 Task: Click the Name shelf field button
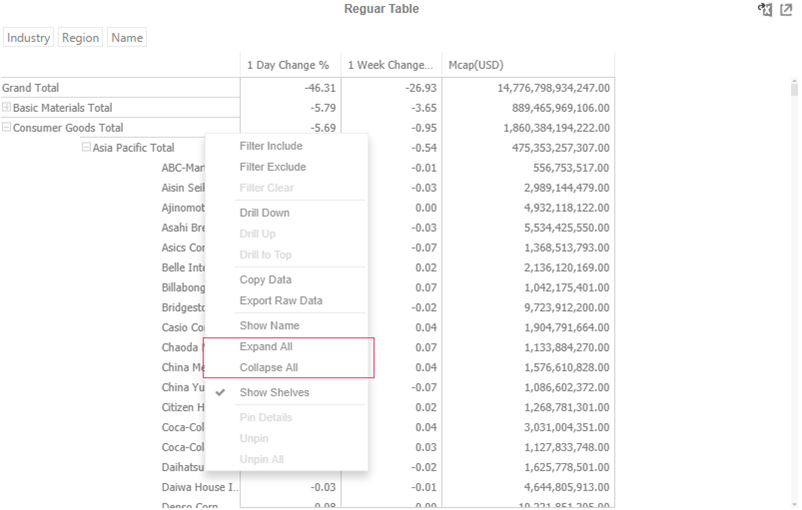point(127,38)
